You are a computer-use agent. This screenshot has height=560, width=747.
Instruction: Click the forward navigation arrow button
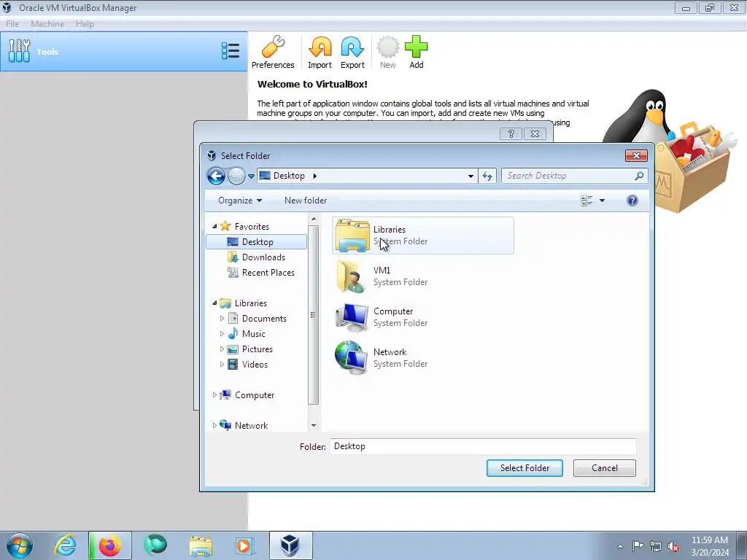[236, 176]
